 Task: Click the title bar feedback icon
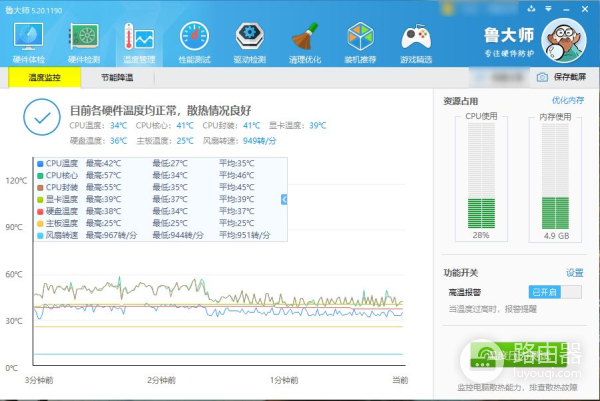pyautogui.click(x=531, y=9)
